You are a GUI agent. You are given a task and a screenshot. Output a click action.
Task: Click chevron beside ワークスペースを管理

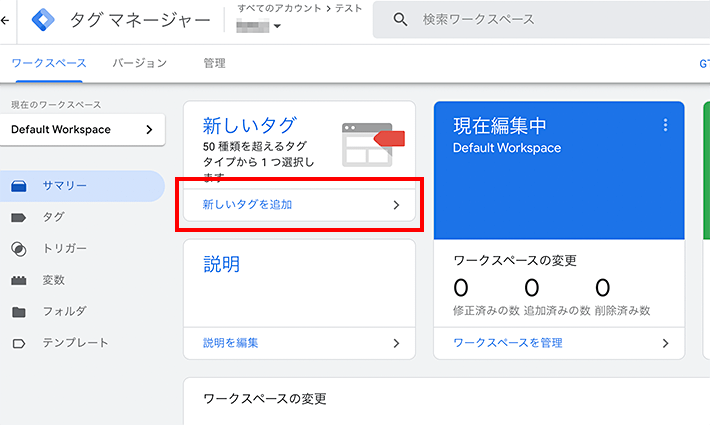(x=665, y=344)
